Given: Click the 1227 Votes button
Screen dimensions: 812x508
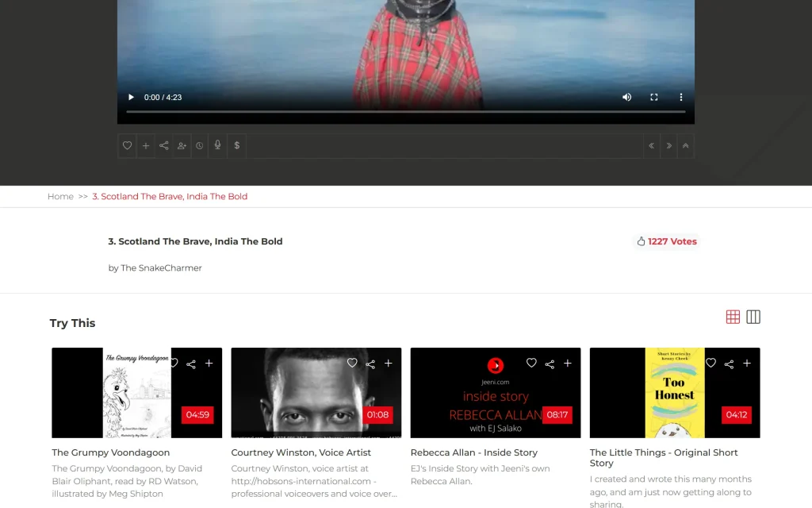Looking at the screenshot, I should click(666, 241).
